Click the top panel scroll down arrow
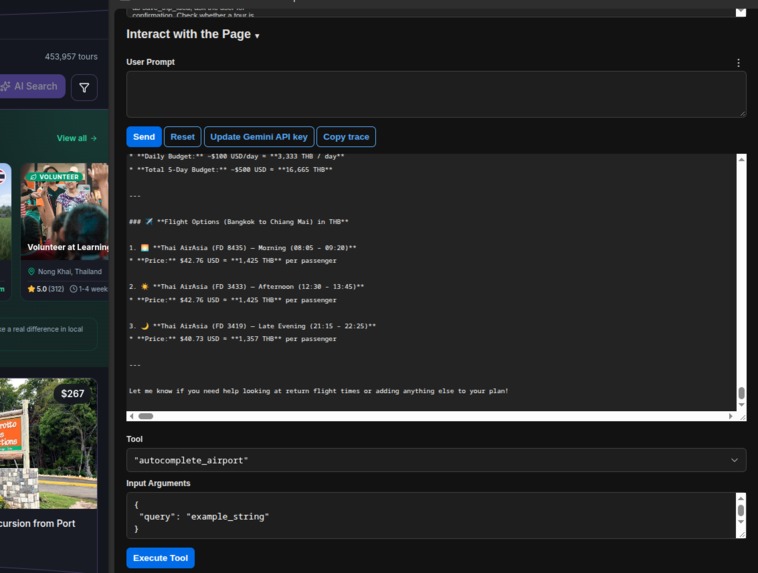This screenshot has height=573, width=758. [x=741, y=12]
